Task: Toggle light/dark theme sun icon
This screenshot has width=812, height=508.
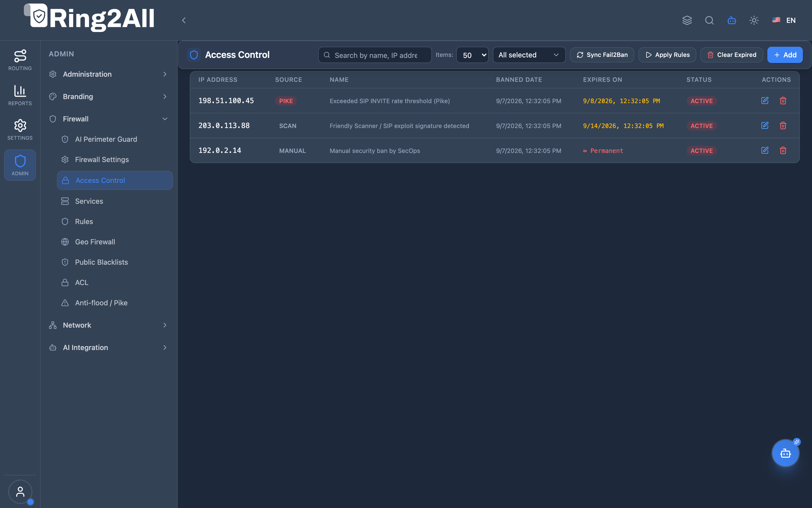Action: [x=754, y=21]
